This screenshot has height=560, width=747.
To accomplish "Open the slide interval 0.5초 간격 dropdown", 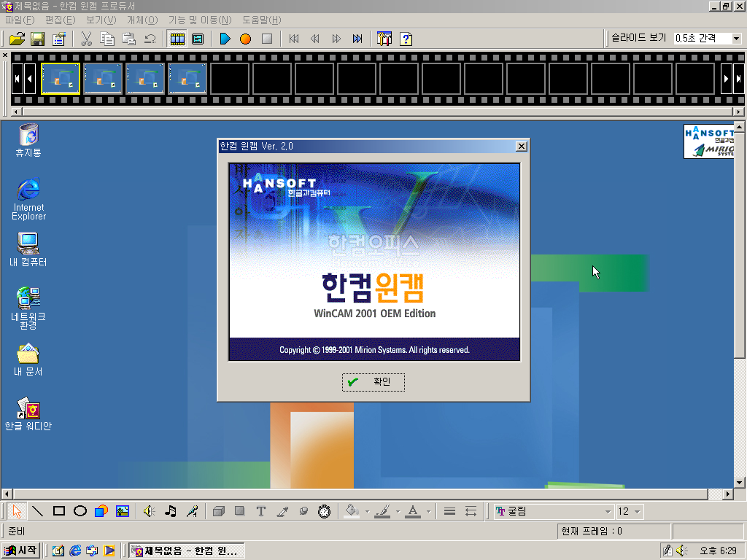I will [x=737, y=39].
